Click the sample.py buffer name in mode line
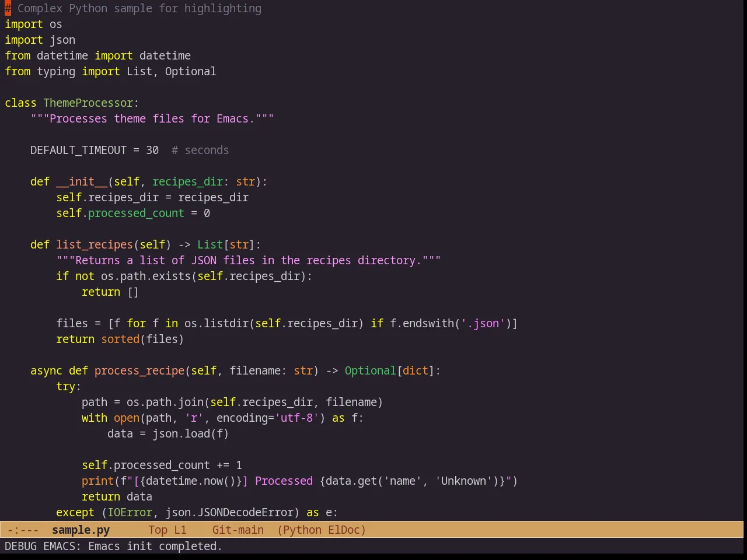The height and width of the screenshot is (560, 747). pyautogui.click(x=81, y=530)
